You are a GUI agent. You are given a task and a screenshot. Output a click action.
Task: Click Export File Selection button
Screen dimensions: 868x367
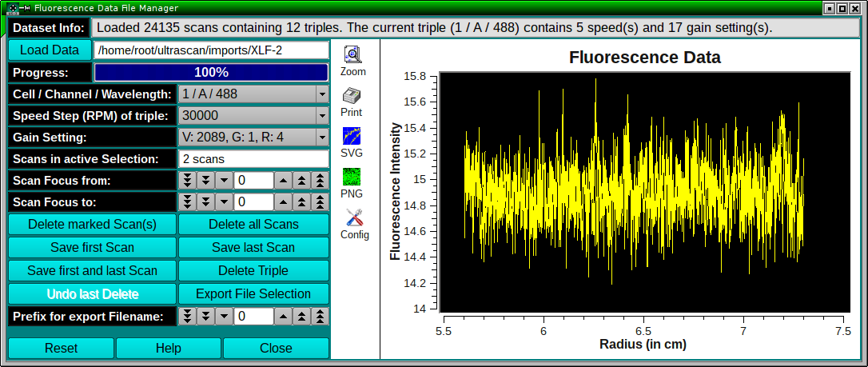[253, 293]
